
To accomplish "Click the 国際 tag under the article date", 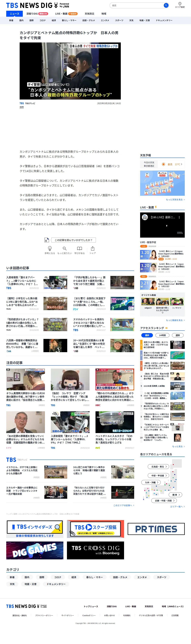I will (22, 107).
